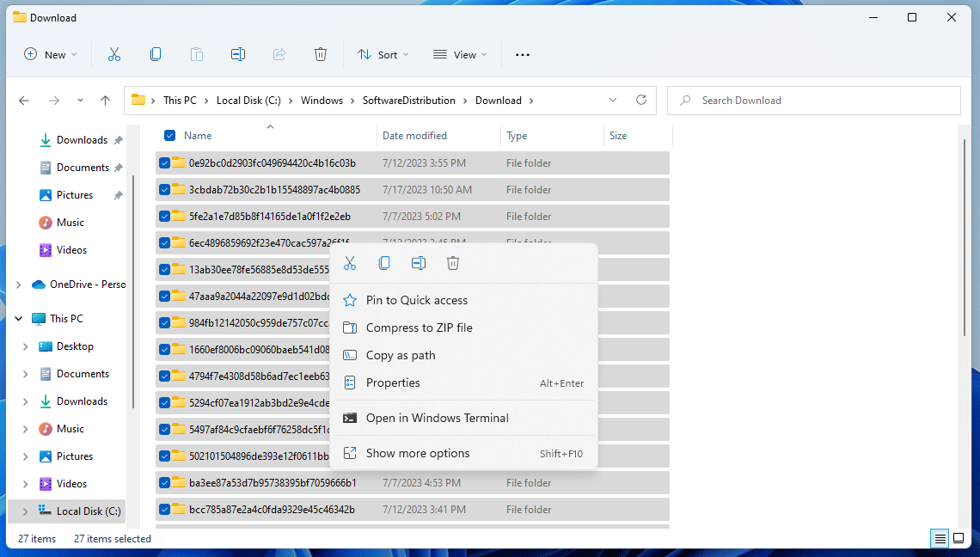
Task: Collapse the This PC tree node
Action: (19, 319)
